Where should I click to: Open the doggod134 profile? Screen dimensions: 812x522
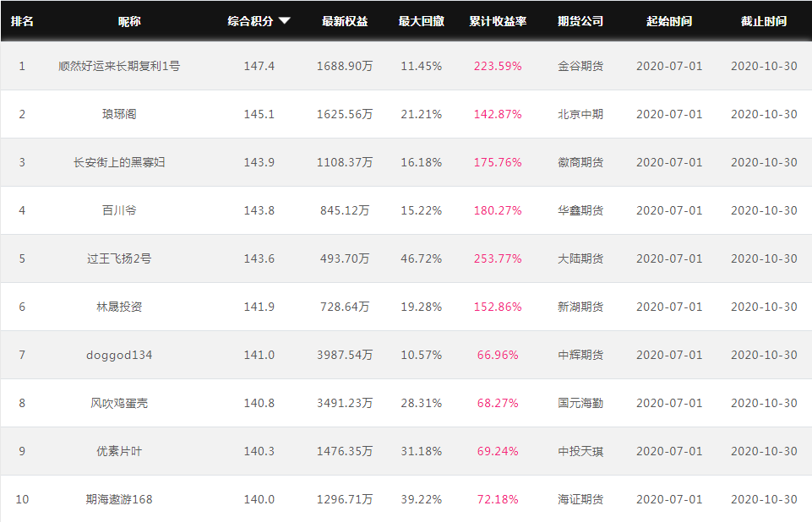pos(119,356)
